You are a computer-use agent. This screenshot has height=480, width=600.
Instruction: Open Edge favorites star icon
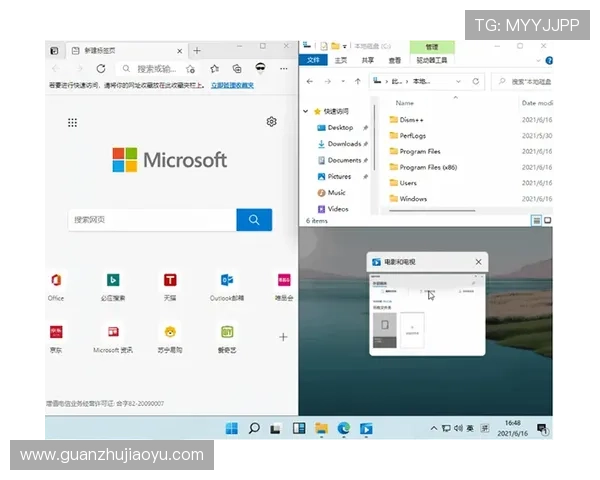214,68
